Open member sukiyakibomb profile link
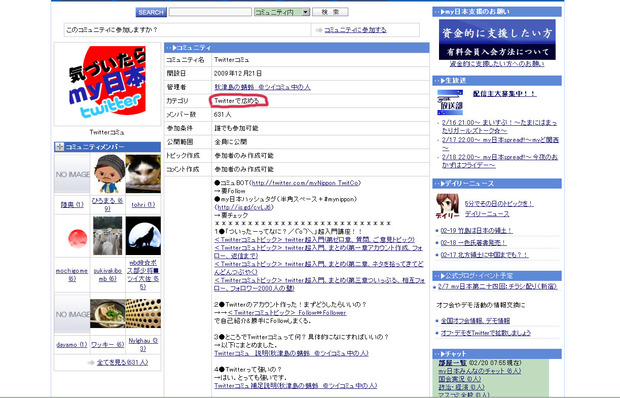The width and height of the screenshot is (620, 398). click(x=108, y=275)
